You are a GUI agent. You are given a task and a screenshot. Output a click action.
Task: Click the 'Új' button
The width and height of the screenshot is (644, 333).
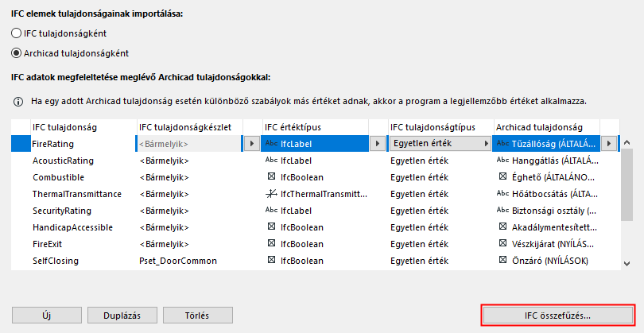click(46, 315)
